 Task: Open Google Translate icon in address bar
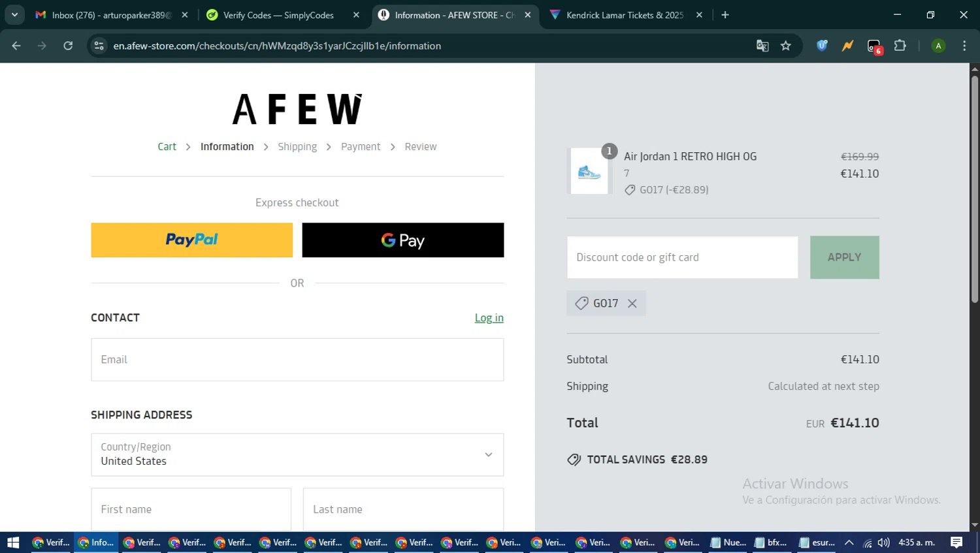(x=762, y=46)
